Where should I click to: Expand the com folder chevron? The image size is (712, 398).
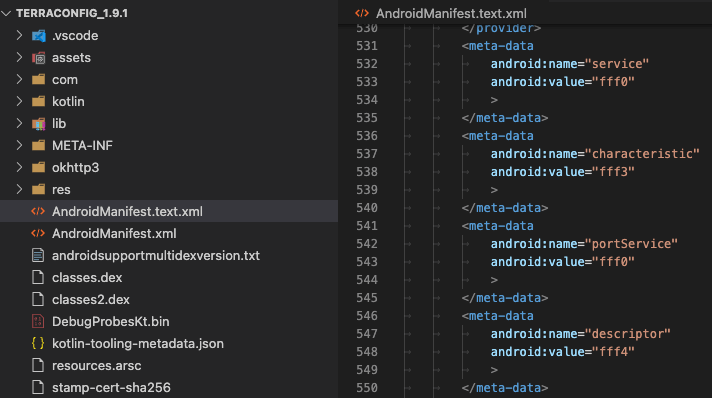19,79
